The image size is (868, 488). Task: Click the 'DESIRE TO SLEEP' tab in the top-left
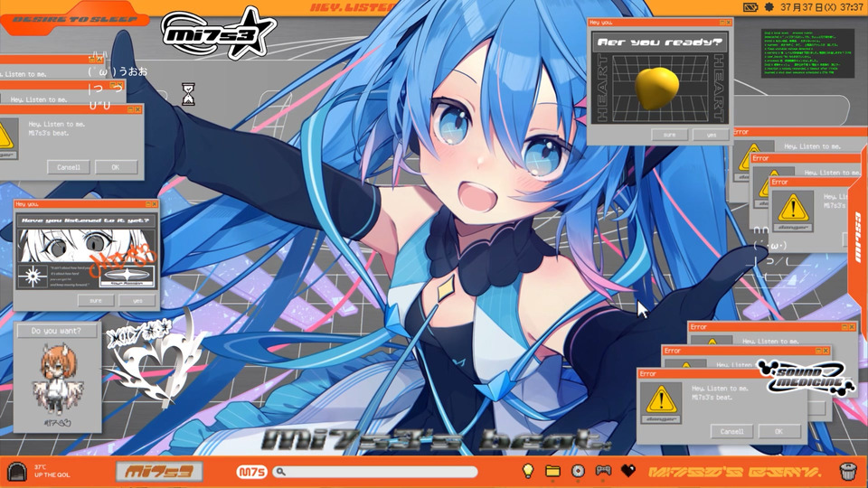click(x=74, y=19)
